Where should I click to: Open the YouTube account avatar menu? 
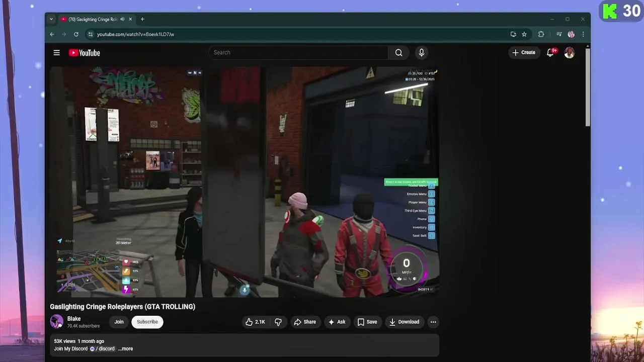tap(570, 53)
